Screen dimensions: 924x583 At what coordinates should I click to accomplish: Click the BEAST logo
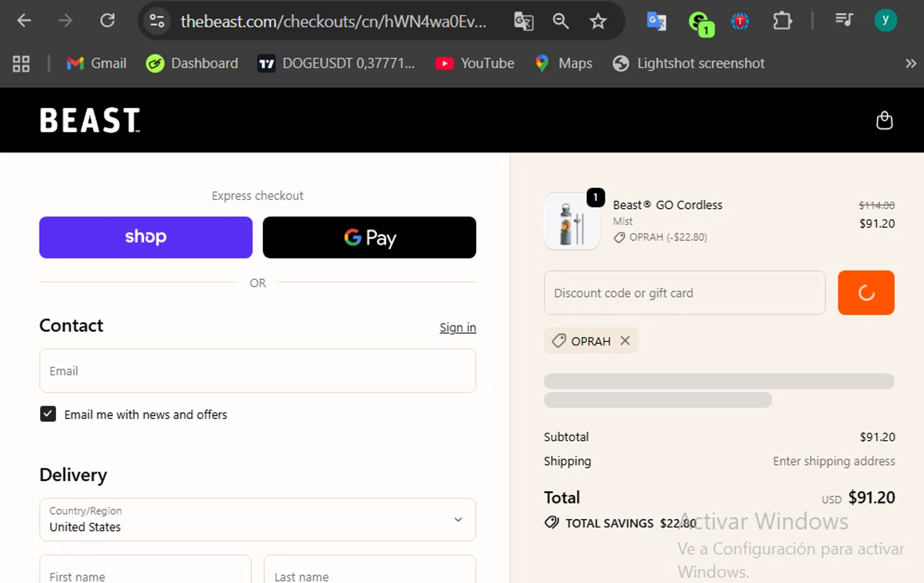[90, 120]
